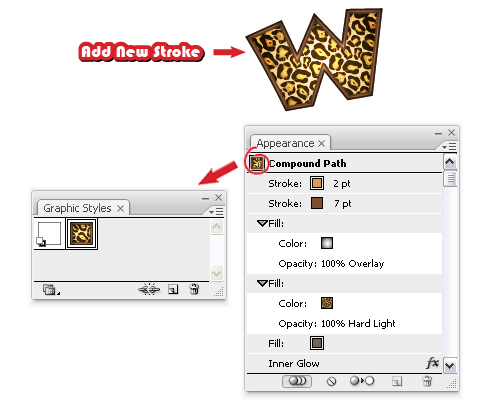Image resolution: width=500 pixels, height=400 pixels.
Task: Select the Appearance tab
Action: tap(286, 143)
